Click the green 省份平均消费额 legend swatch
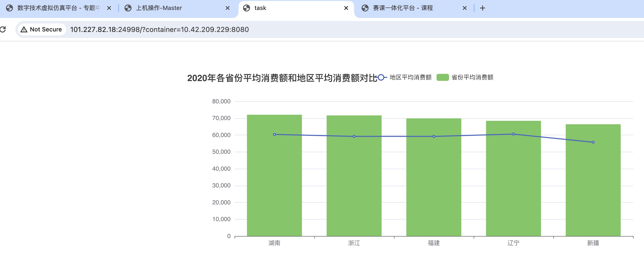The width and height of the screenshot is (644, 270). 443,77
